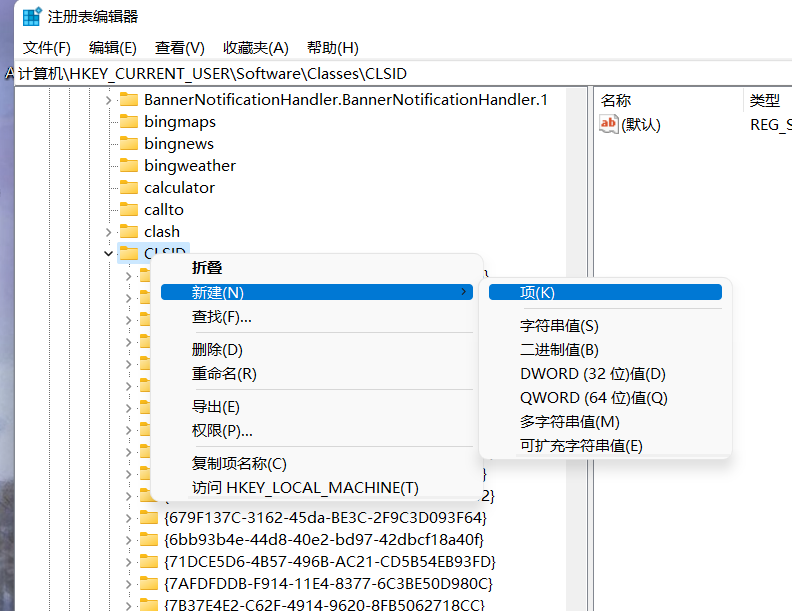This screenshot has height=611, width=792.
Task: Create a new 多字符串值(M)
Action: (x=605, y=422)
